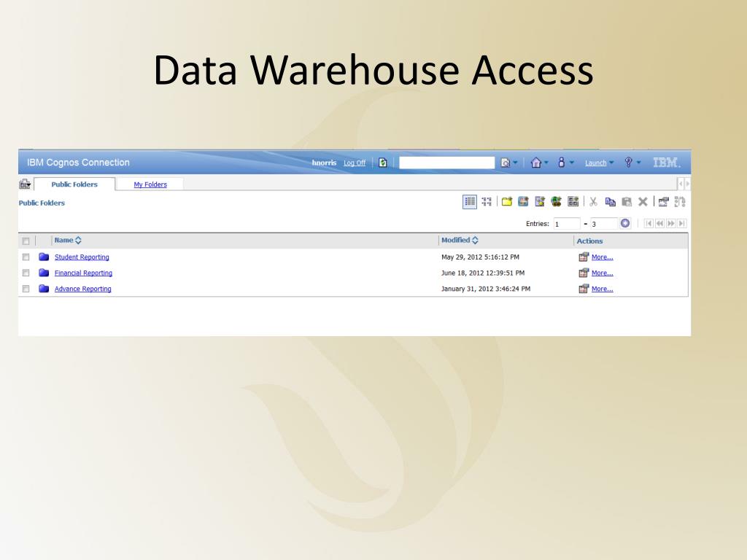Expand the Help dropdown arrow
Viewport: 747px width, 560px height.
pyautogui.click(x=638, y=163)
